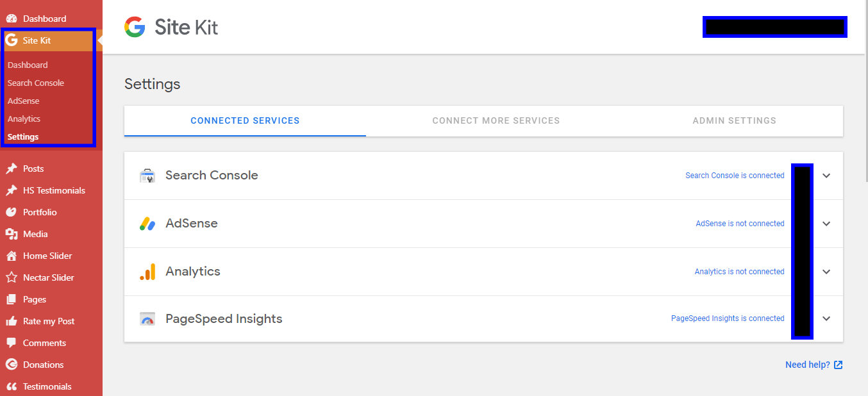Click 'AdSense is not connected' link
868x396 pixels.
740,224
